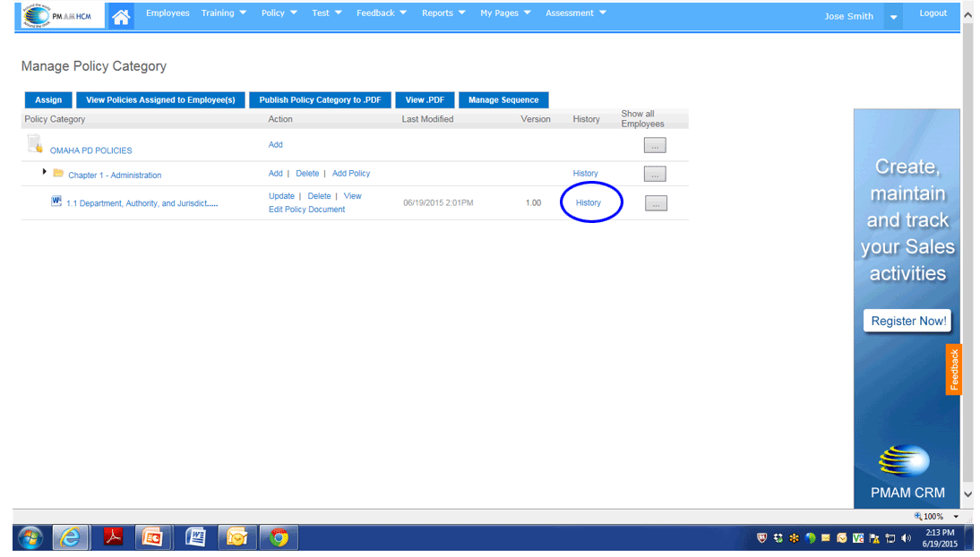The height and width of the screenshot is (557, 980).
Task: Click the Manage Sequence button
Action: (503, 100)
